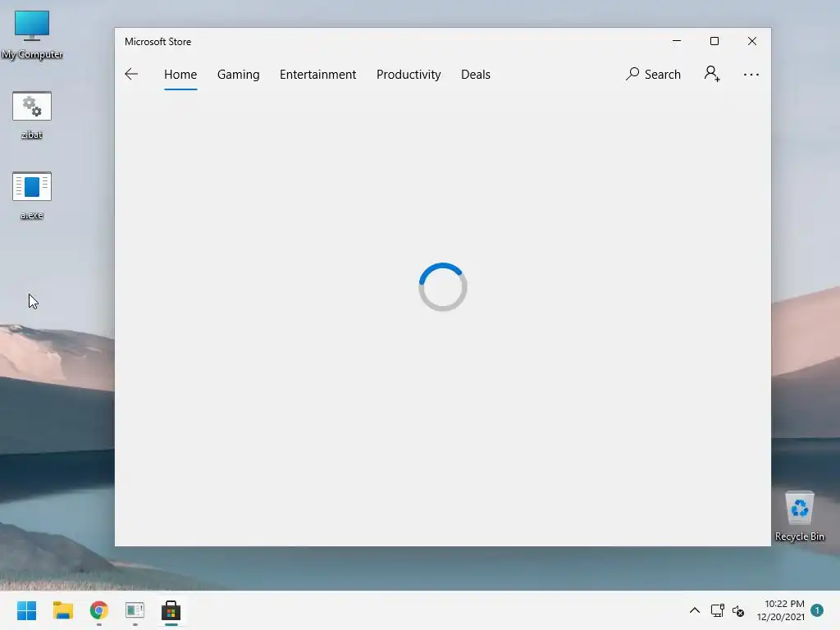Select the My Computer desktop icon
This screenshot has height=630, width=840.
pyautogui.click(x=32, y=34)
